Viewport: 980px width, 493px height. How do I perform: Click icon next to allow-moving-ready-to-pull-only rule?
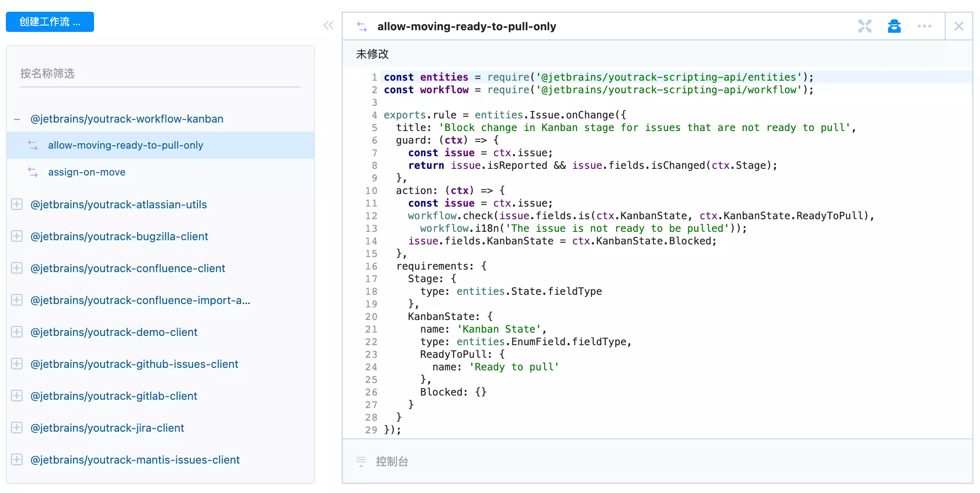pos(33,145)
